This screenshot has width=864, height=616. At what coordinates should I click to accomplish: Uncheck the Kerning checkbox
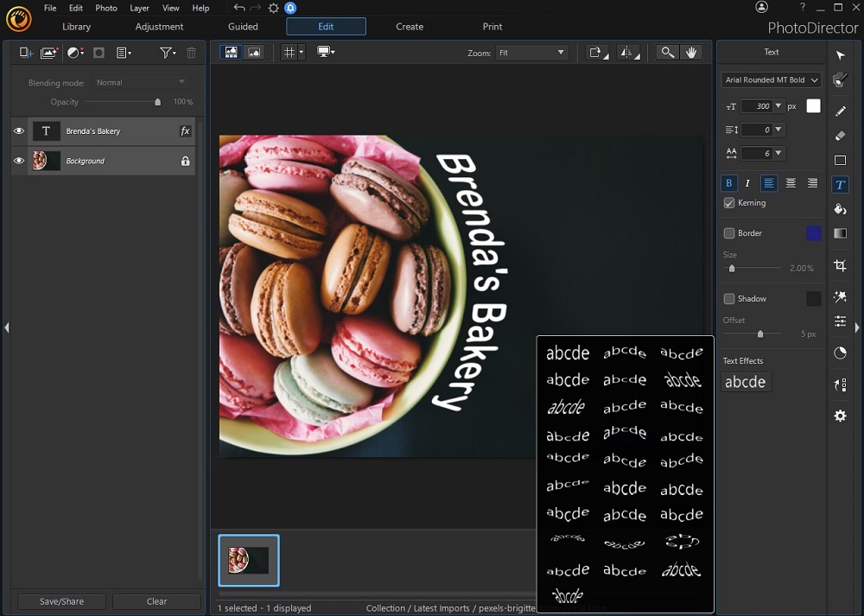(728, 203)
